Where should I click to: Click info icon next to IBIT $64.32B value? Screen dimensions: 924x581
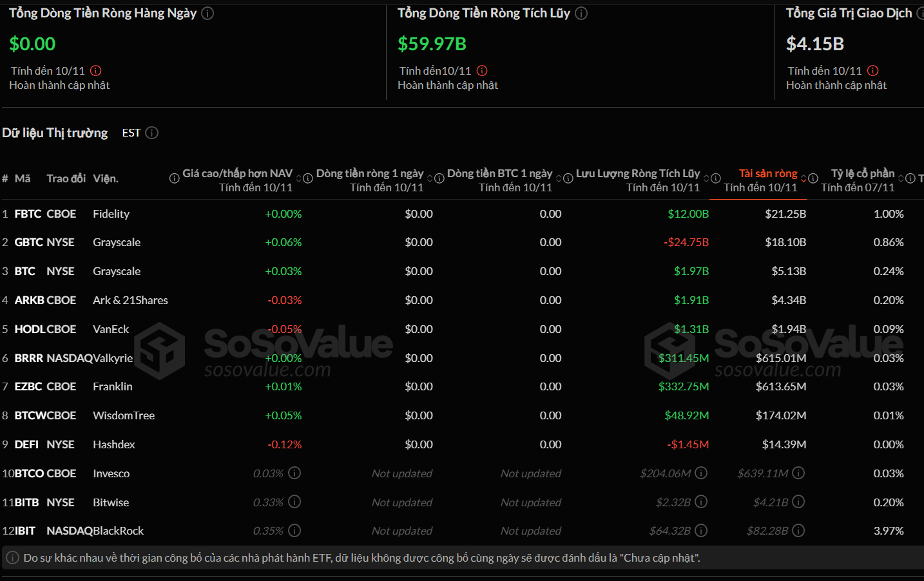click(701, 531)
